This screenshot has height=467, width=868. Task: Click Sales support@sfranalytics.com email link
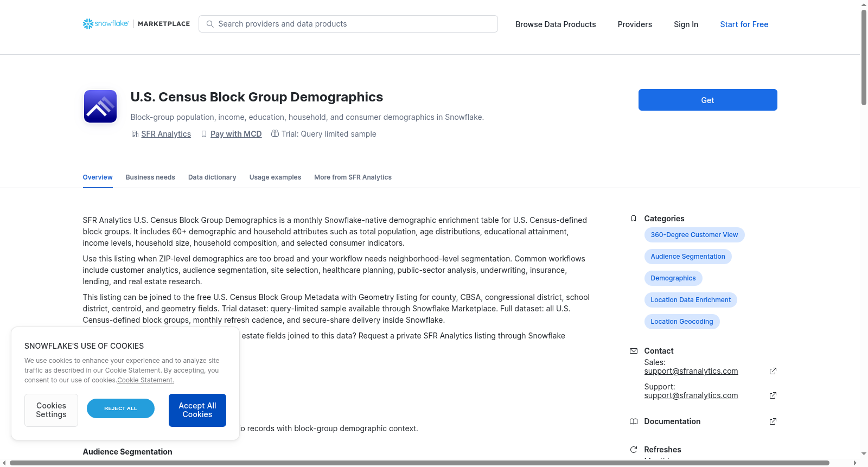click(691, 371)
